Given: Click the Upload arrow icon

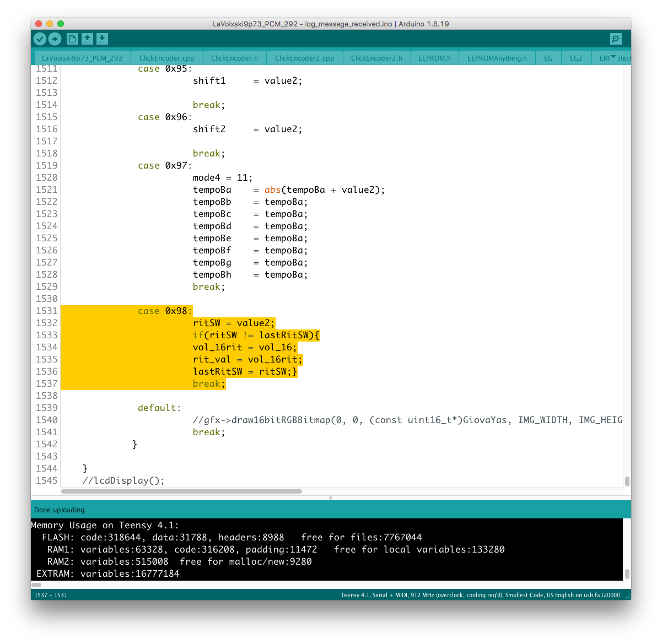Looking at the screenshot, I should pyautogui.click(x=55, y=39).
